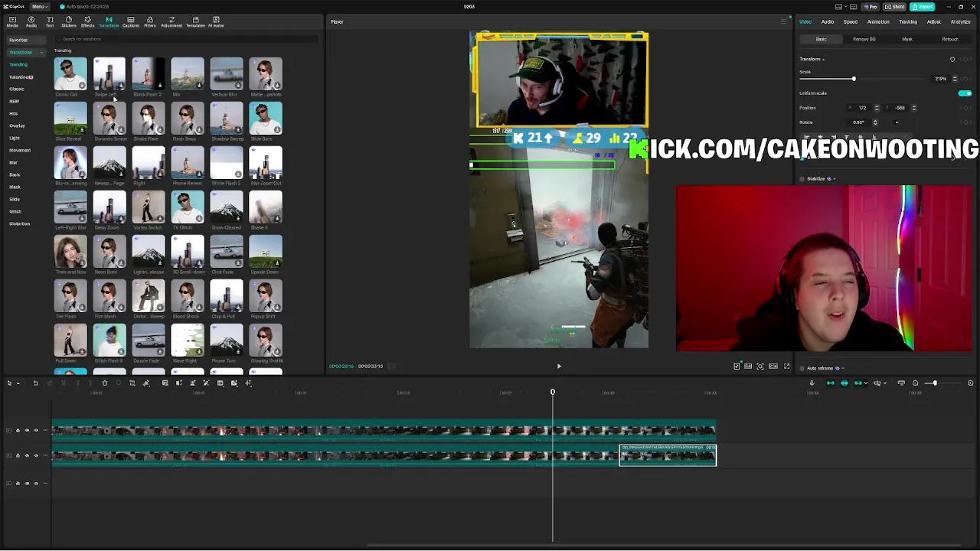
Task: Click the timeline playhead marker
Action: 553,392
